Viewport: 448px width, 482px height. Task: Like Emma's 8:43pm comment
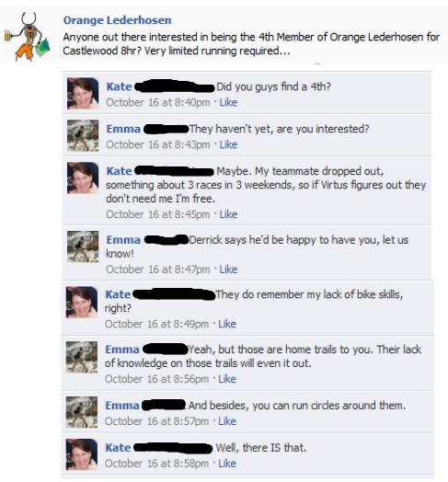pos(228,144)
